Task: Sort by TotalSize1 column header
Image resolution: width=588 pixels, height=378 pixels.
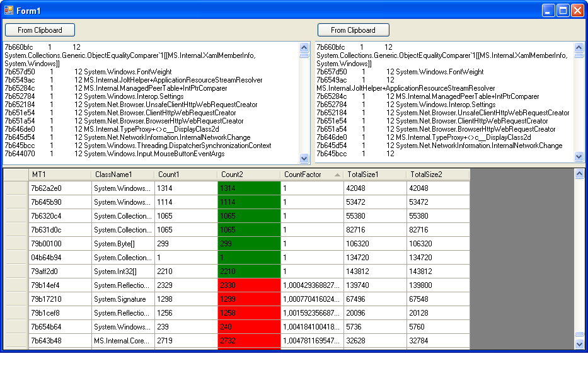Action: point(375,175)
